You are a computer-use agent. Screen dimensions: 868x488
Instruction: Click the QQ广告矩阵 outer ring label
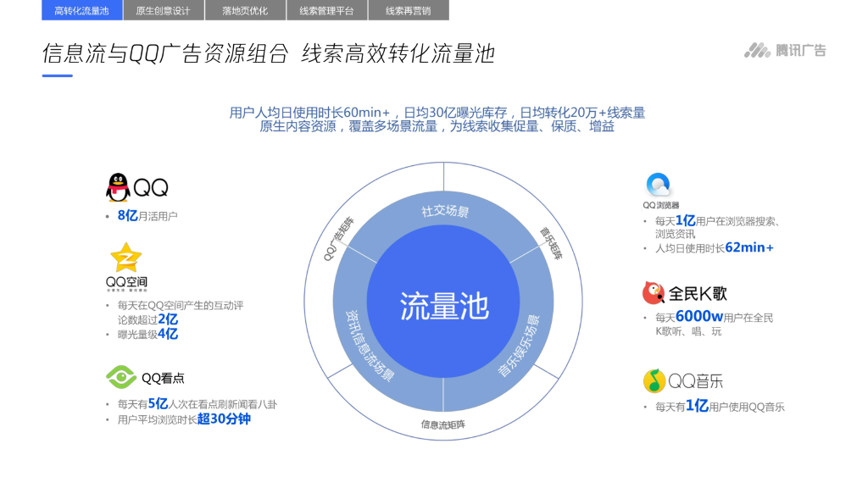pyautogui.click(x=338, y=238)
